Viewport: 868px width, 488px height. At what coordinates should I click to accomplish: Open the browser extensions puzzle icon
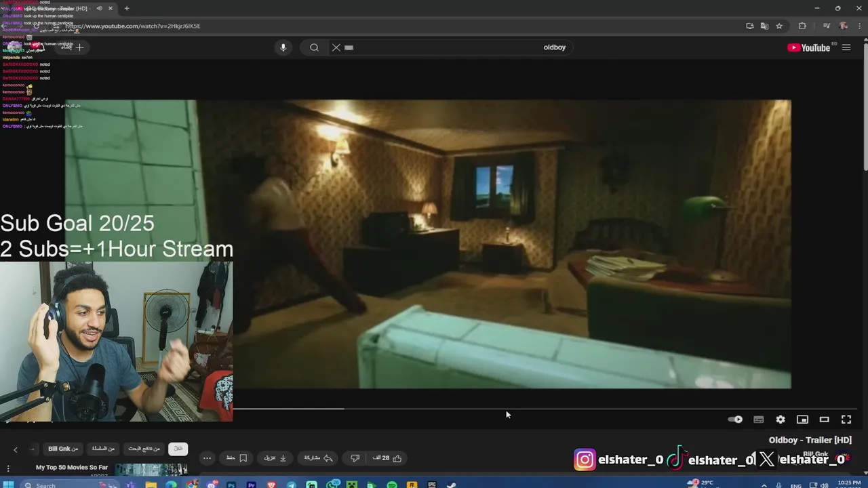point(802,26)
